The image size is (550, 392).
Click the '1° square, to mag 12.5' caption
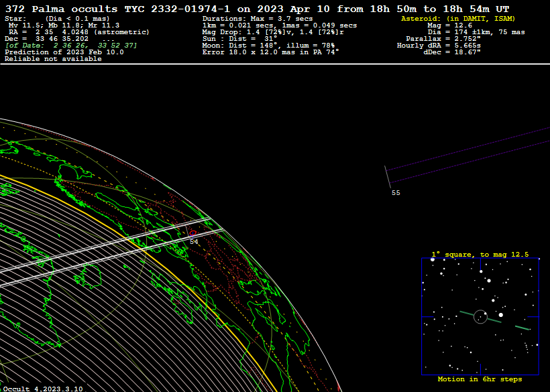[x=480, y=255]
